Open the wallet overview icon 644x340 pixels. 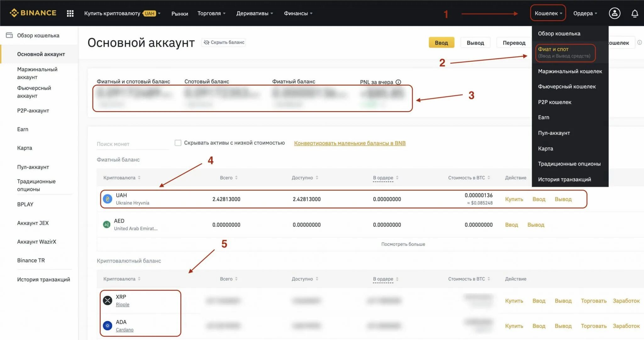click(x=10, y=35)
